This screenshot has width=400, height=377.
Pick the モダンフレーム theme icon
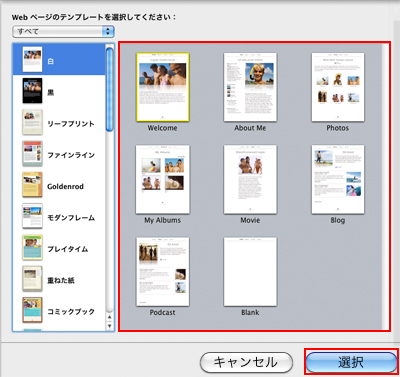(32, 216)
